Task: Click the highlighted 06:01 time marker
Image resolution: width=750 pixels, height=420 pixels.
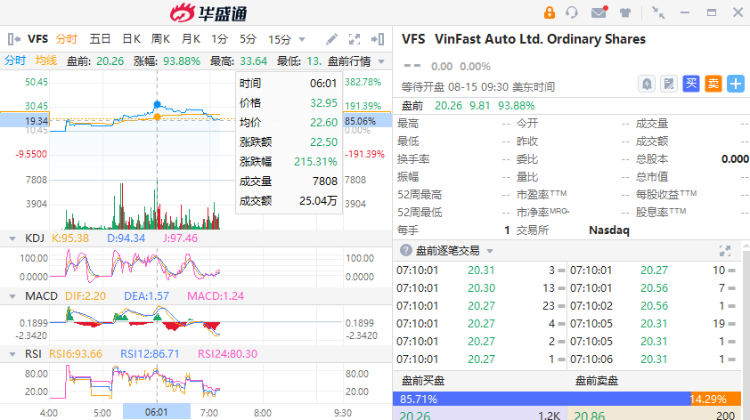Action: point(156,412)
